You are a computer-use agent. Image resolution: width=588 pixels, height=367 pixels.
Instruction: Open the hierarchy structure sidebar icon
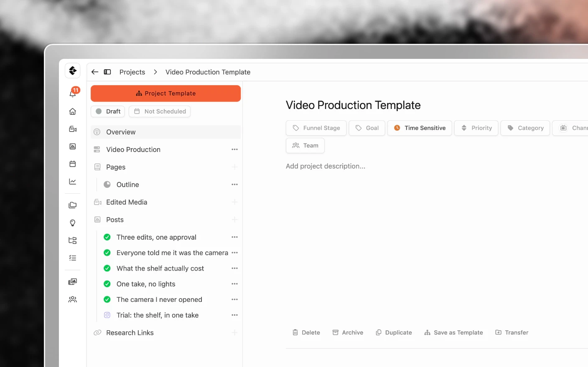73,240
